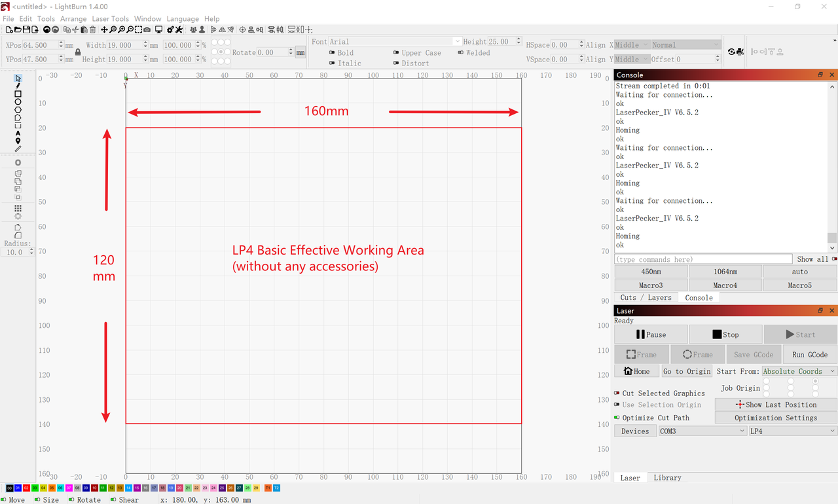Screen dimensions: 838x504
Task: Expand the Start From Absolute Coords dropdown
Action: 799,371
